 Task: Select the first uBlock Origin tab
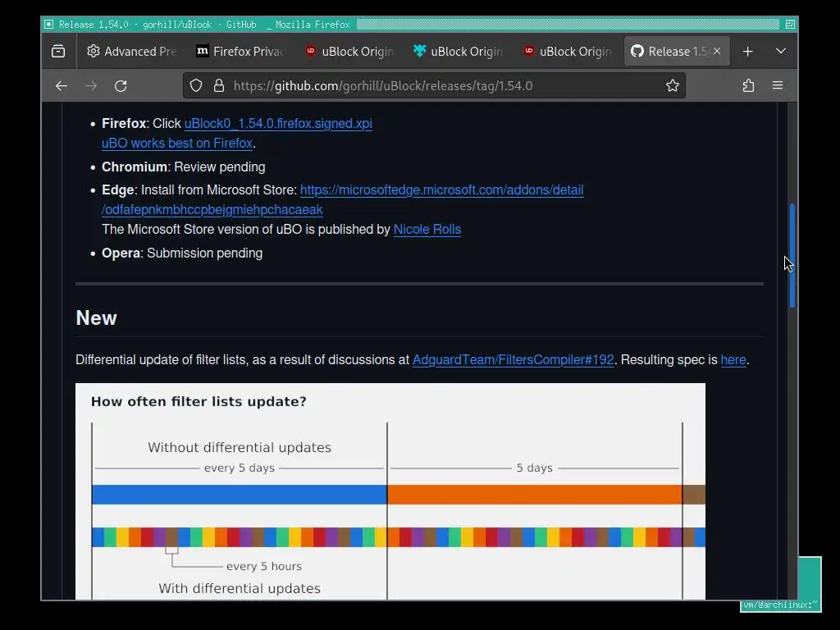tap(349, 52)
